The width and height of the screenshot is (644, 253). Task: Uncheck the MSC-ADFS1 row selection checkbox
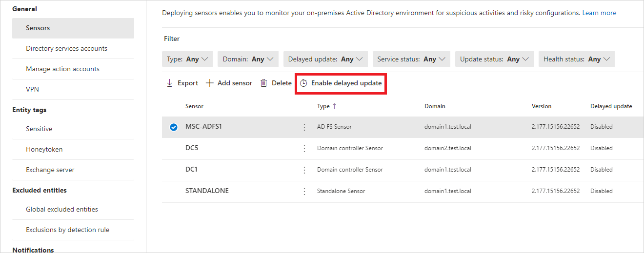pos(173,127)
